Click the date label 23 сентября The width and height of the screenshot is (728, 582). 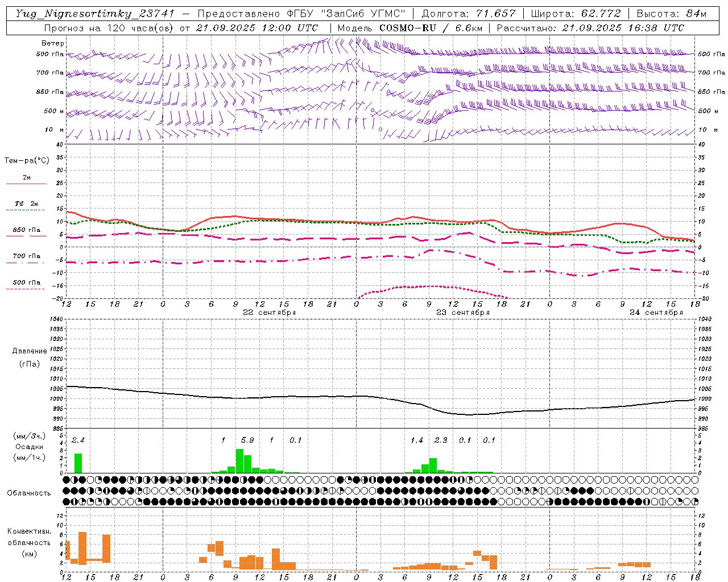(x=462, y=313)
